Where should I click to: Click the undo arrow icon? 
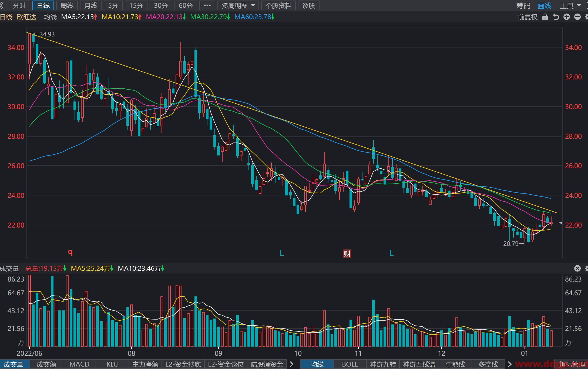coord(556,17)
